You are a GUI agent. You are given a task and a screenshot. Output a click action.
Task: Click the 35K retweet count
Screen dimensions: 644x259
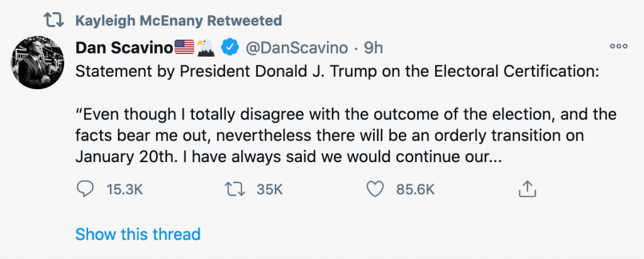click(x=270, y=190)
